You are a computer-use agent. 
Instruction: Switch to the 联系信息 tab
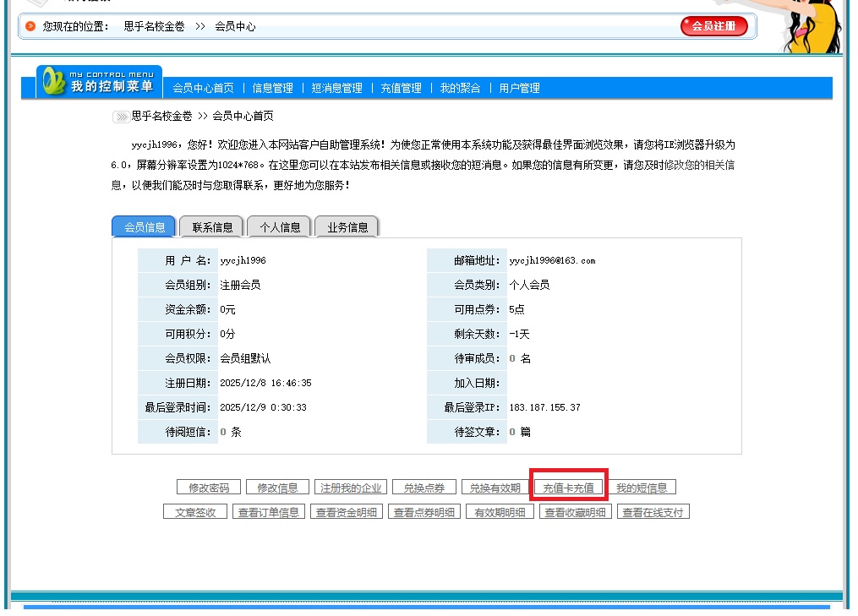click(212, 227)
